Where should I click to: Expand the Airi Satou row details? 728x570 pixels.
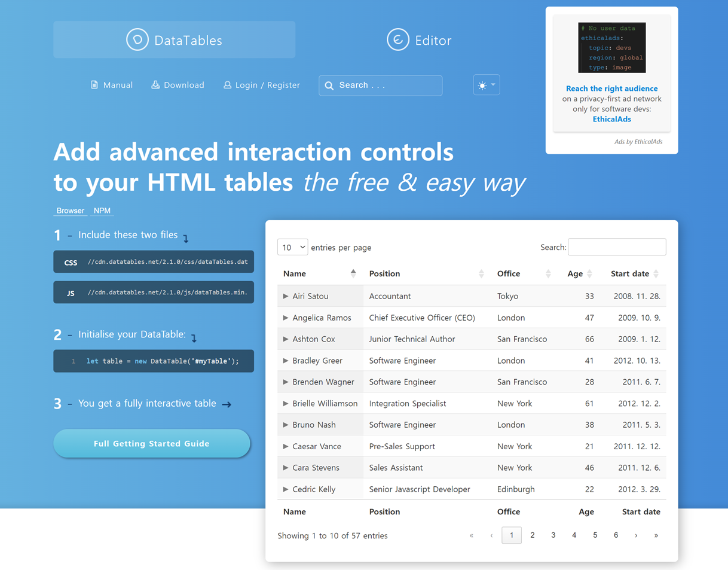point(286,296)
